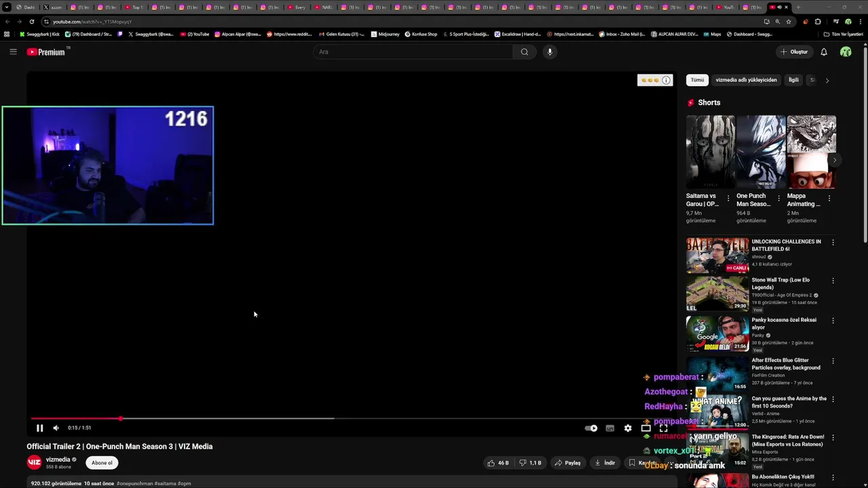Screen dimensions: 868x488
Task: Open options for One Punch Man Season short
Action: (778, 199)
